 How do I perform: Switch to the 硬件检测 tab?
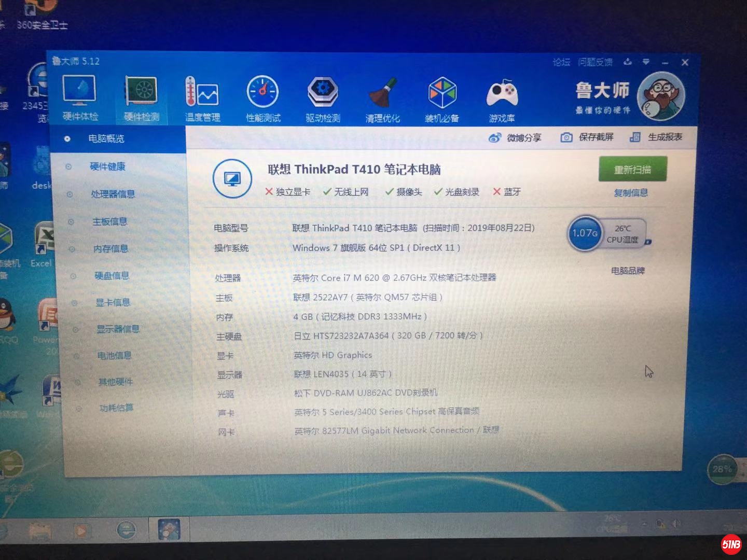click(141, 96)
